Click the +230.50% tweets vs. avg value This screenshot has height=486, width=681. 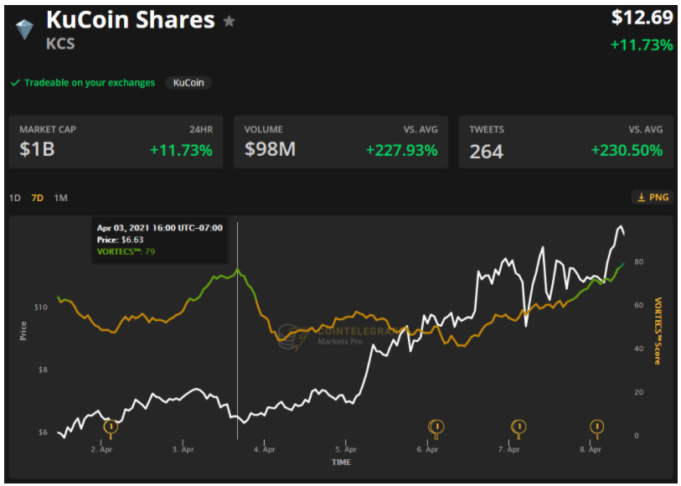click(x=627, y=150)
